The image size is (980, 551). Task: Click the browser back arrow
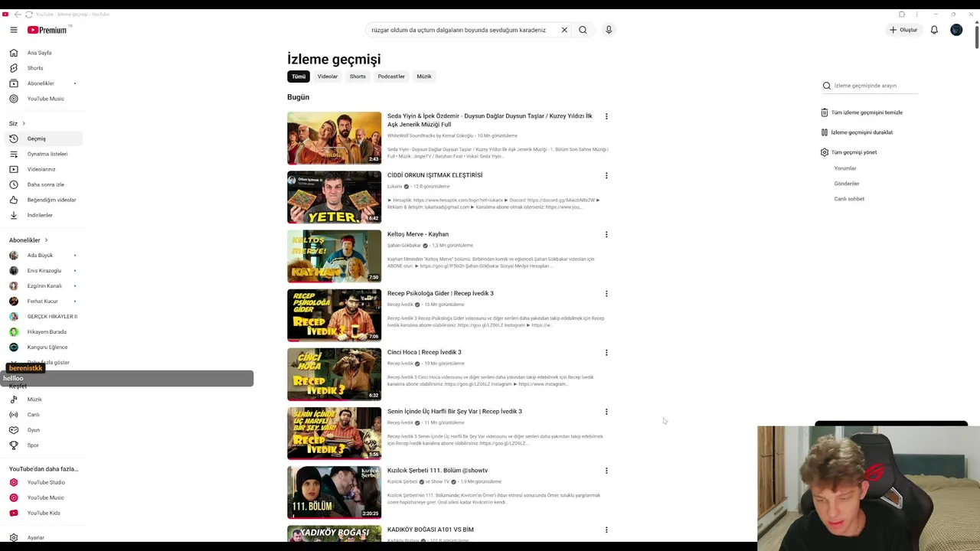[18, 14]
